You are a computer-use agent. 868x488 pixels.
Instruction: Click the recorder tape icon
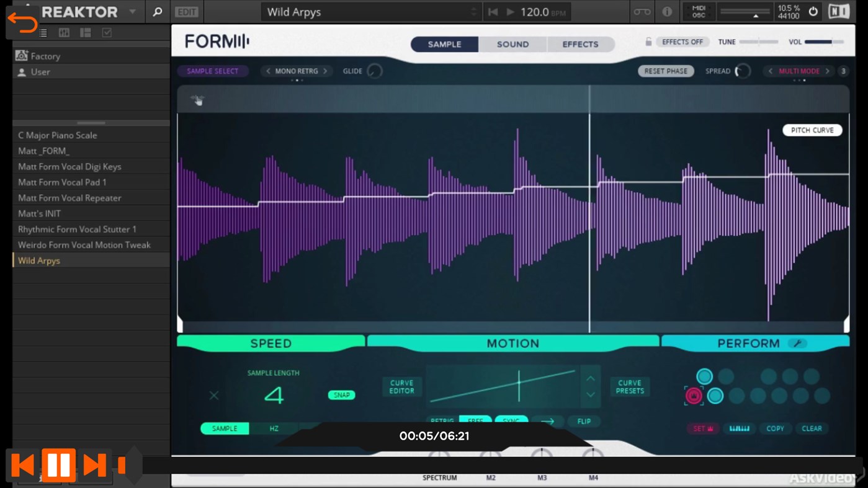tap(642, 12)
